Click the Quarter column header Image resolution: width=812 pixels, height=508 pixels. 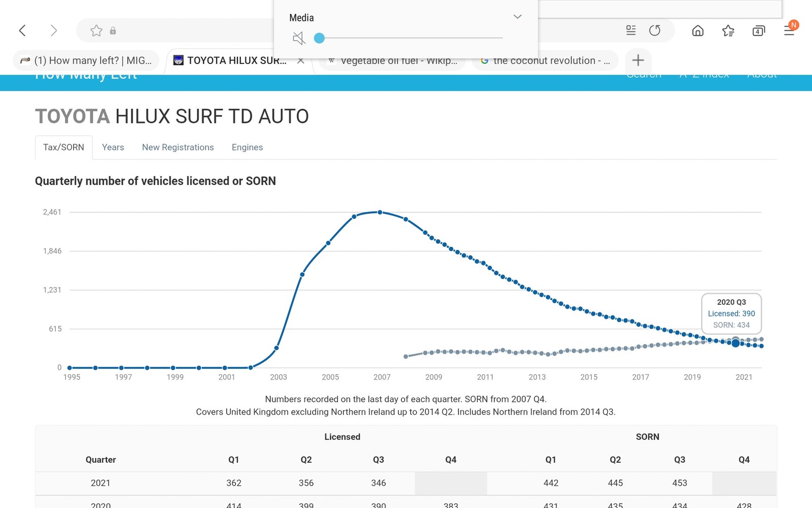coord(100,460)
